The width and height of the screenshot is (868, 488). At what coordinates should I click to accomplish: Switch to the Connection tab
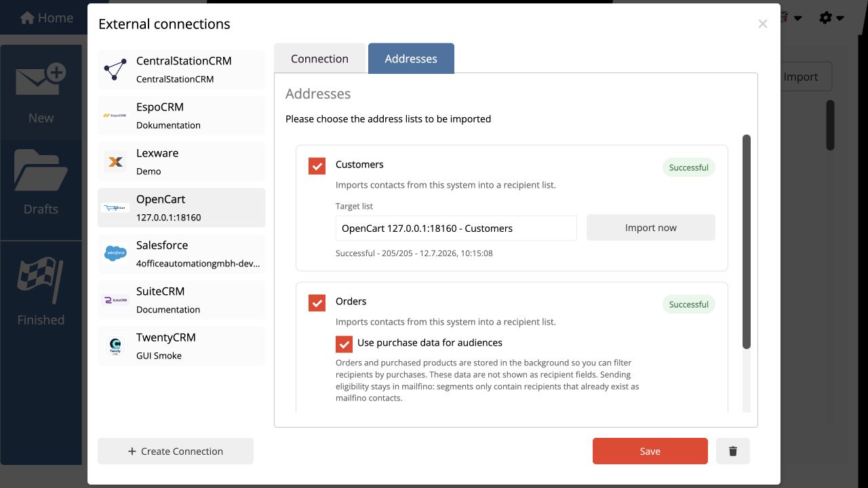click(x=319, y=58)
